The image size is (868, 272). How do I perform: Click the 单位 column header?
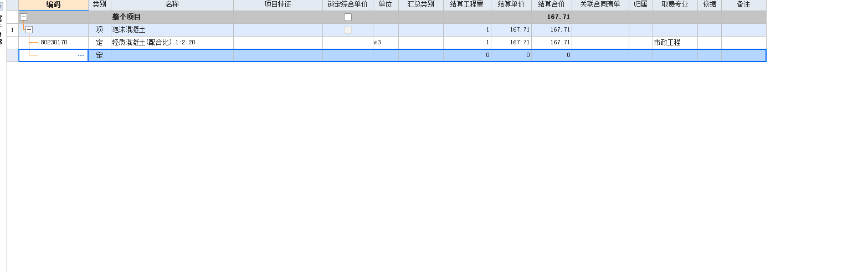[386, 4]
